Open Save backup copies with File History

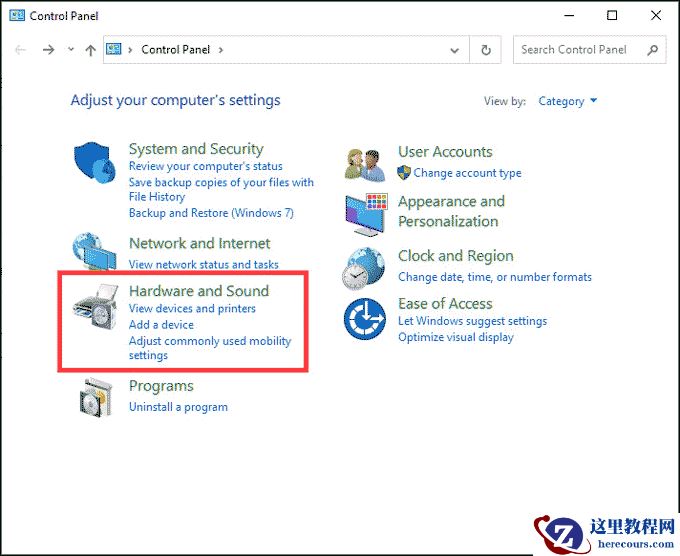pos(221,190)
